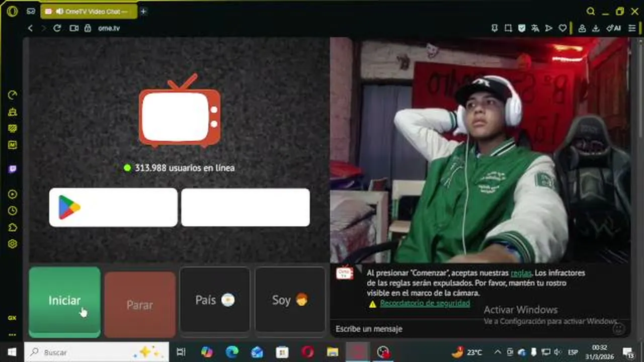Open the send/flow arrow toolbar icon
The image size is (644, 362).
pyautogui.click(x=549, y=28)
